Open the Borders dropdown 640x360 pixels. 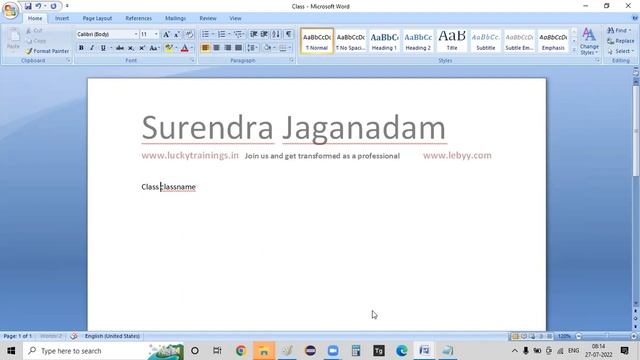pos(290,48)
